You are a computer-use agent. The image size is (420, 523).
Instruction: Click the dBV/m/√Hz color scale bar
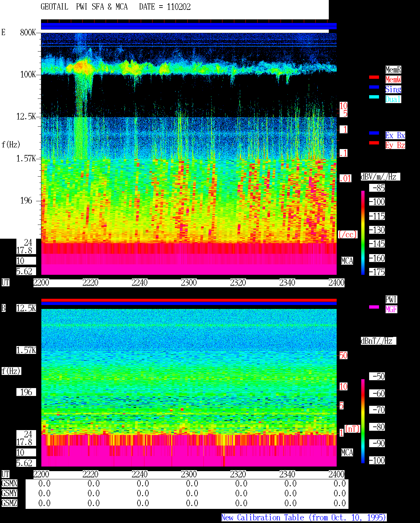(363, 233)
